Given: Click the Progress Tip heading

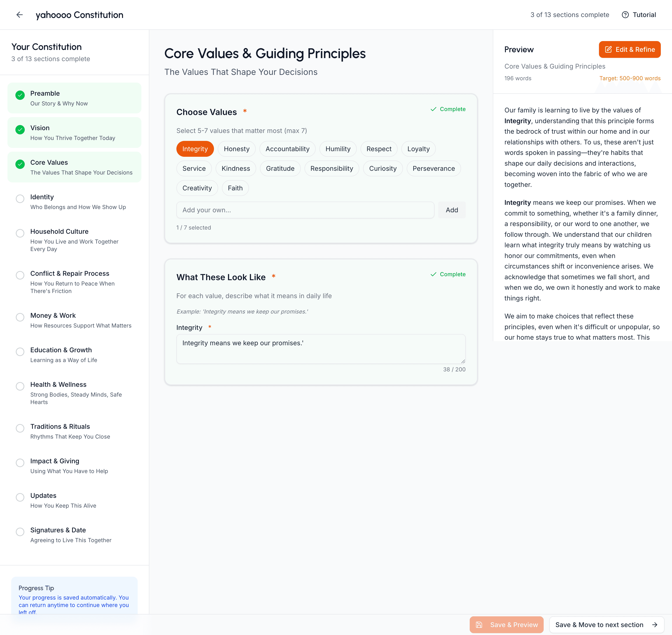Looking at the screenshot, I should pyautogui.click(x=36, y=588).
